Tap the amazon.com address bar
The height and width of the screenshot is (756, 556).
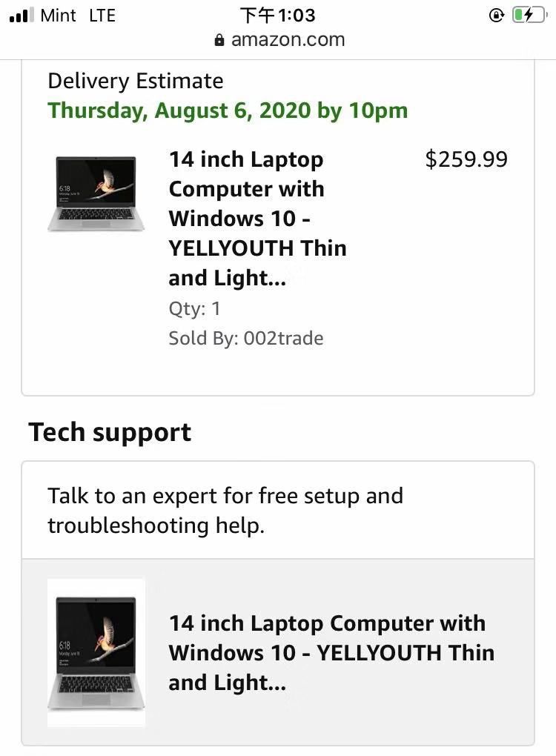coord(288,40)
